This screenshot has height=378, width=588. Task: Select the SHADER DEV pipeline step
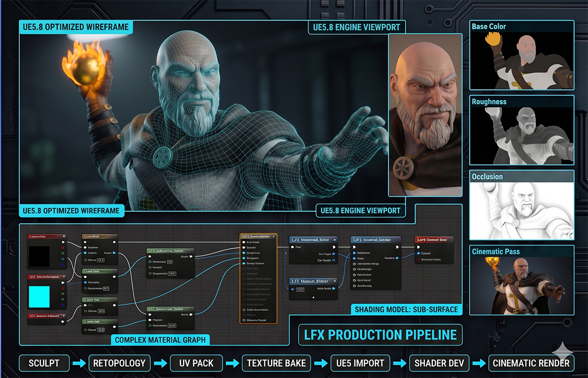tap(440, 363)
